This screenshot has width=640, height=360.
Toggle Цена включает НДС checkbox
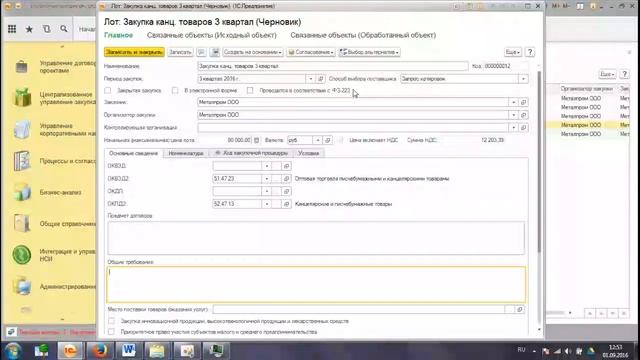[341, 140]
